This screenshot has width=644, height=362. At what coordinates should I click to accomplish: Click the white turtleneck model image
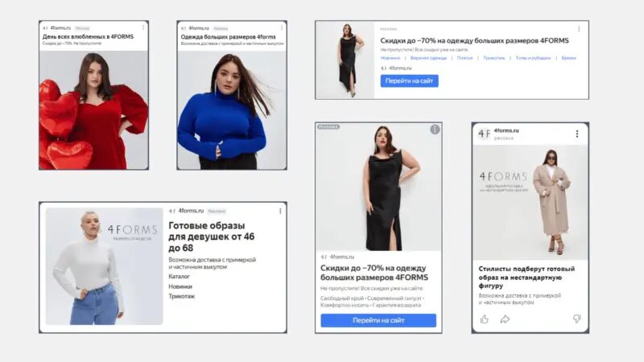pyautogui.click(x=105, y=266)
